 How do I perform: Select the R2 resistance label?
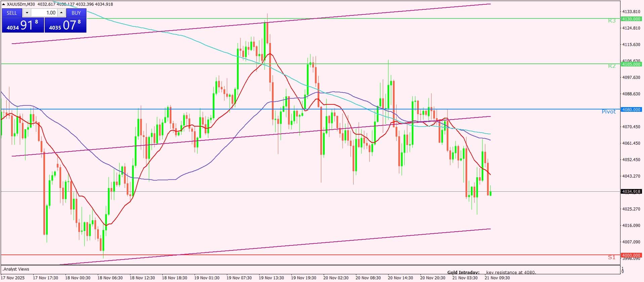click(611, 66)
